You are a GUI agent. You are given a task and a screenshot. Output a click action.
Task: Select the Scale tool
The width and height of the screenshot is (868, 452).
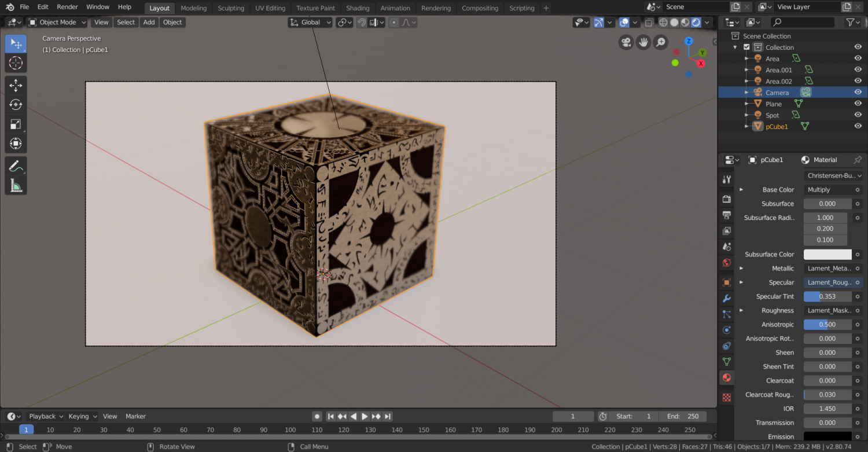coord(16,124)
